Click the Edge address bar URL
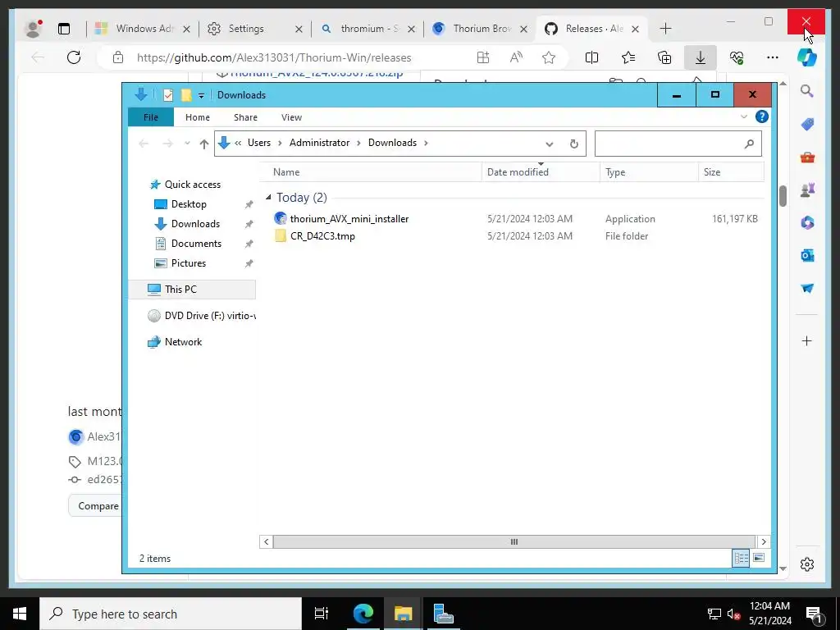 [274, 57]
